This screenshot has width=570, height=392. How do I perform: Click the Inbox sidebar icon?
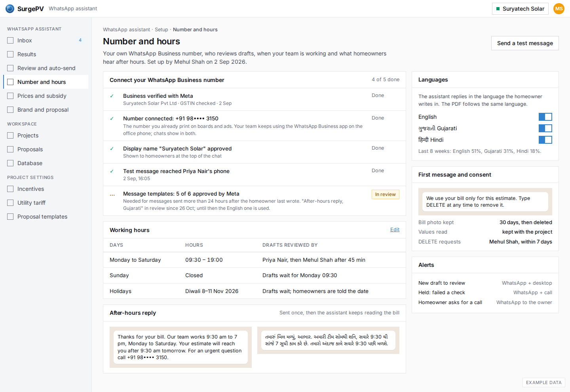tap(10, 40)
